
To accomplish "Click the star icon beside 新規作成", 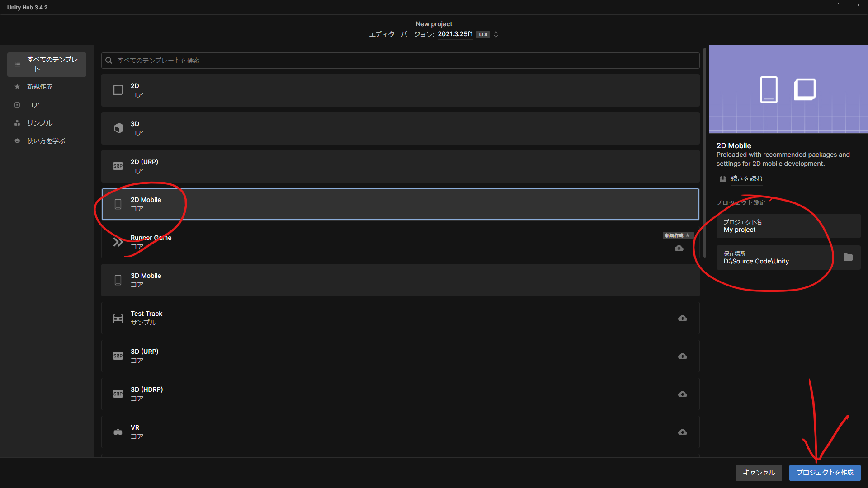I will coord(17,86).
